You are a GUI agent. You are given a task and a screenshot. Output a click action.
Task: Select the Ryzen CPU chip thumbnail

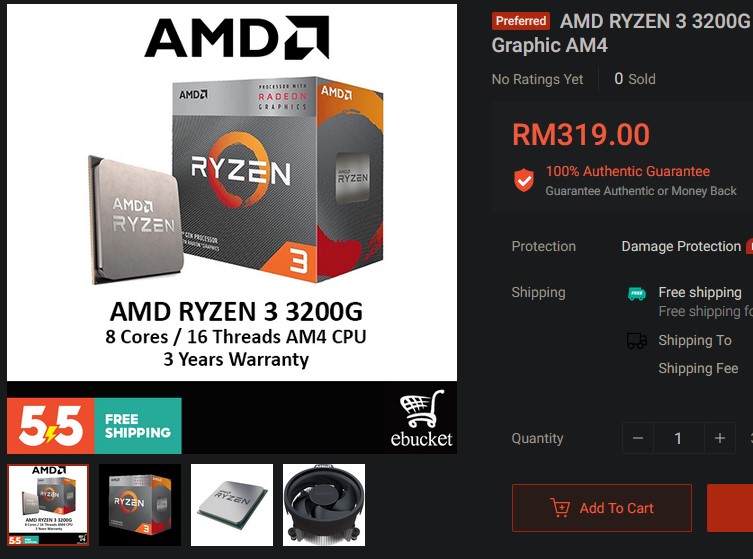pos(232,505)
